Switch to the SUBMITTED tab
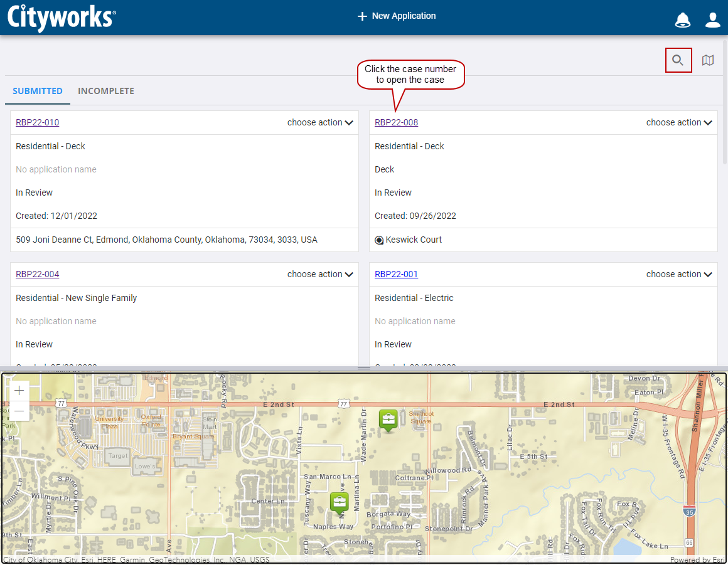The image size is (728, 565). 38,91
